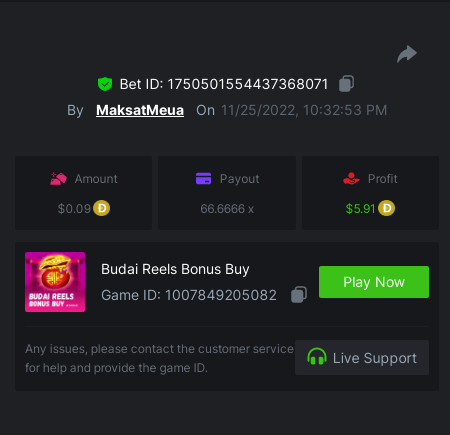Click the $5.91 profit value
This screenshot has width=450, height=435.
[x=360, y=209]
